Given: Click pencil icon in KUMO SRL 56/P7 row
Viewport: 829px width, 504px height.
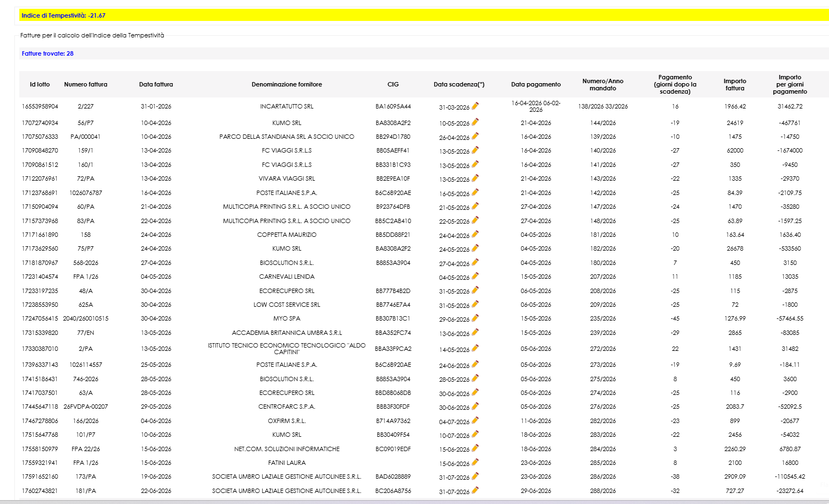Looking at the screenshot, I should 475,122.
